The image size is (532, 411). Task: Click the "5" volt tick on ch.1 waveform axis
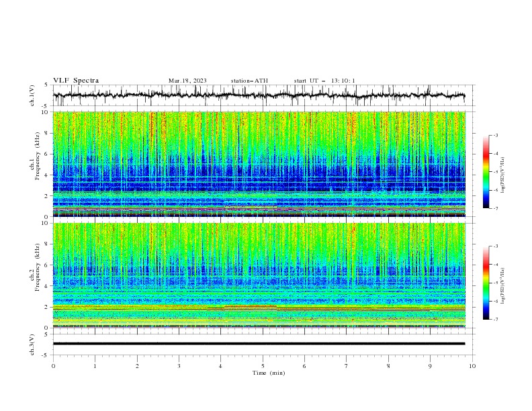(46, 85)
